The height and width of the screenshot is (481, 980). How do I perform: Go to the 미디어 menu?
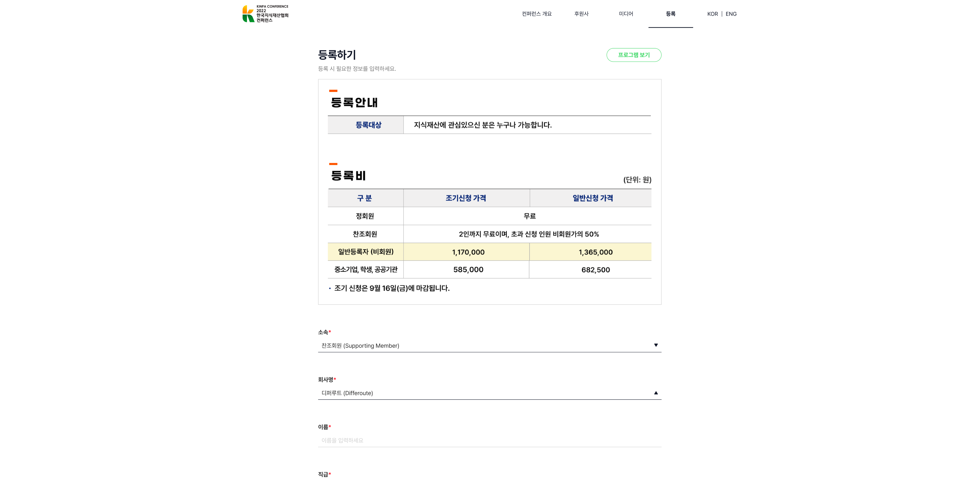(x=626, y=14)
